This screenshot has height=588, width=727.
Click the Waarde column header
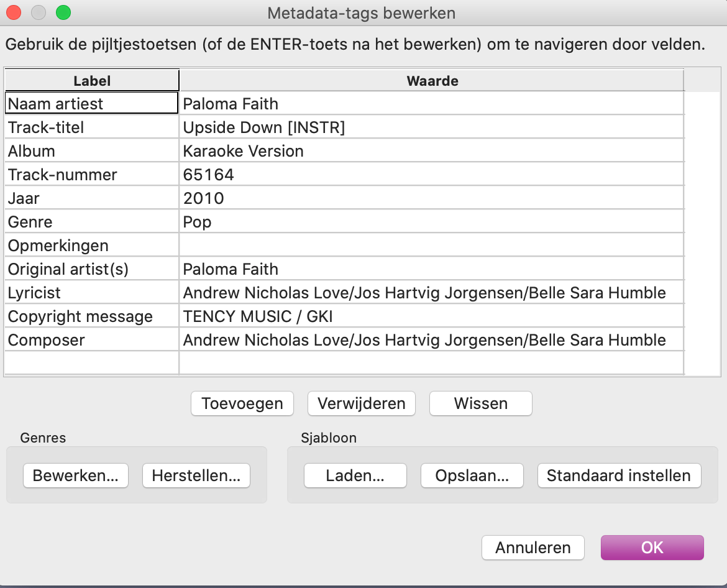432,80
